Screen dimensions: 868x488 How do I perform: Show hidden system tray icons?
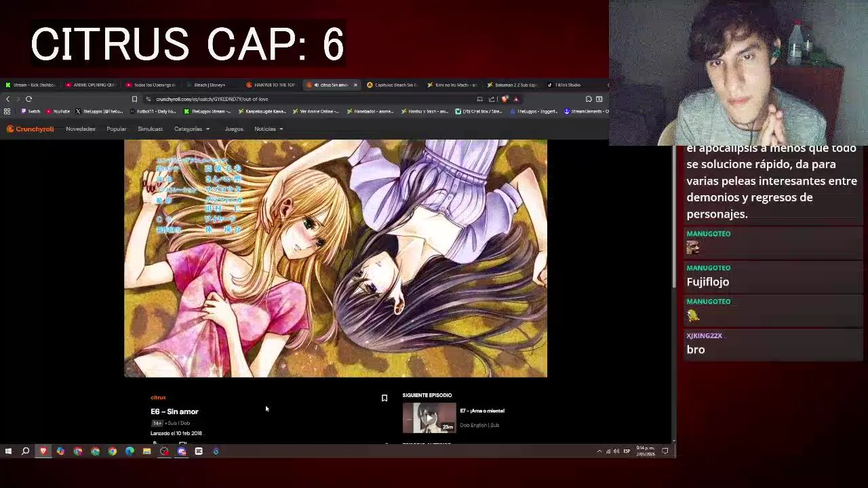599,451
